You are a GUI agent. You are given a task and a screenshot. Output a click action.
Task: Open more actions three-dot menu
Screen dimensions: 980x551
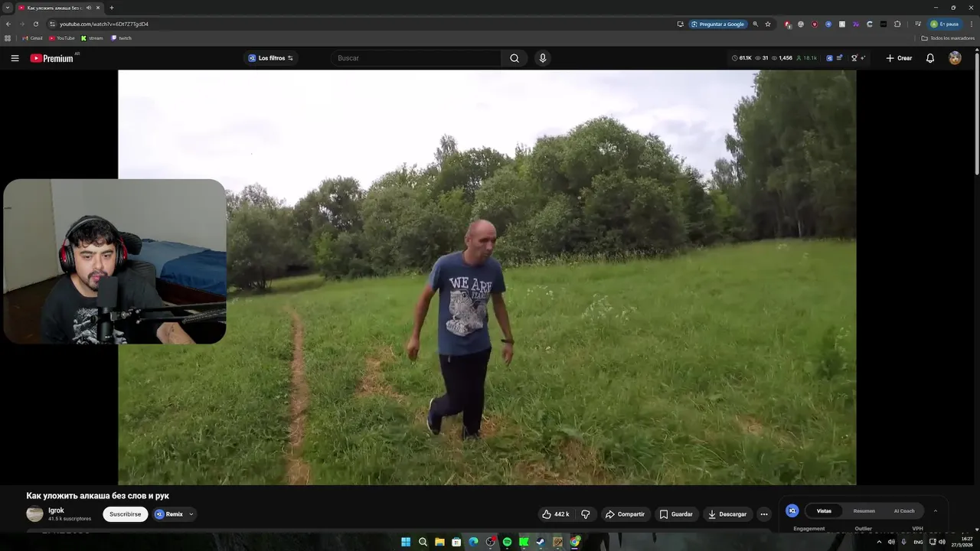pos(764,514)
